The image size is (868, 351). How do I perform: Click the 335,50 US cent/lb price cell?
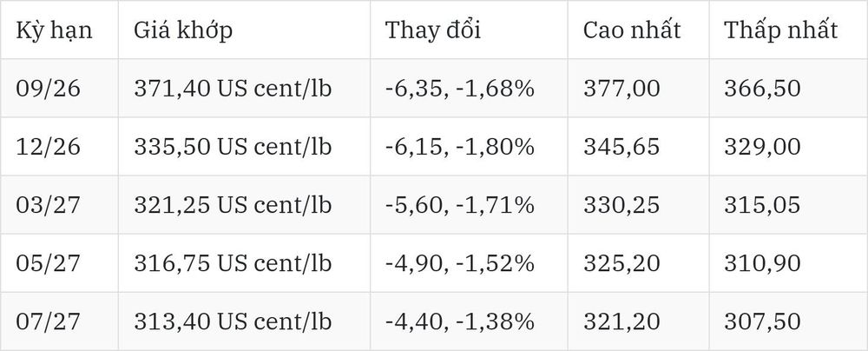(x=244, y=146)
